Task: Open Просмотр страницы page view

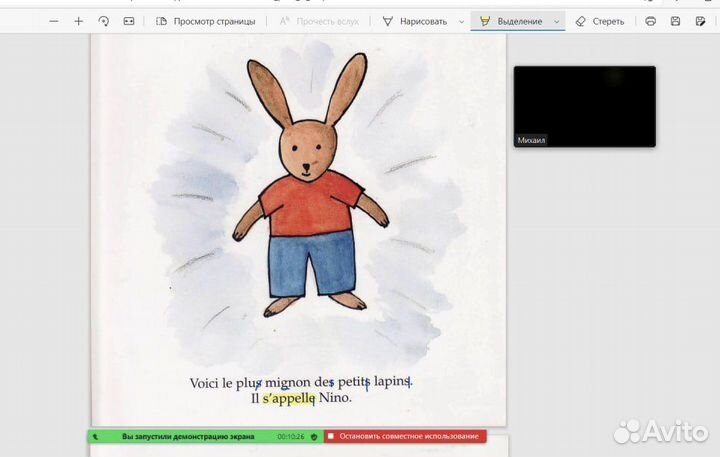Action: [206, 21]
